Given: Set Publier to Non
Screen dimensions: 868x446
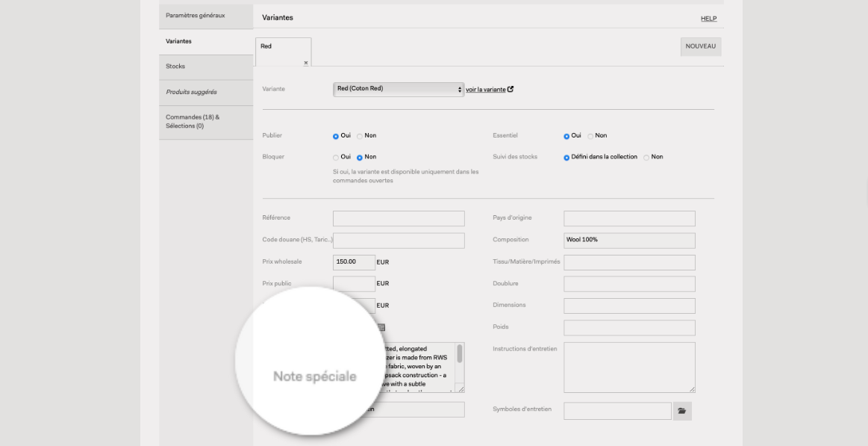Looking at the screenshot, I should 360,136.
